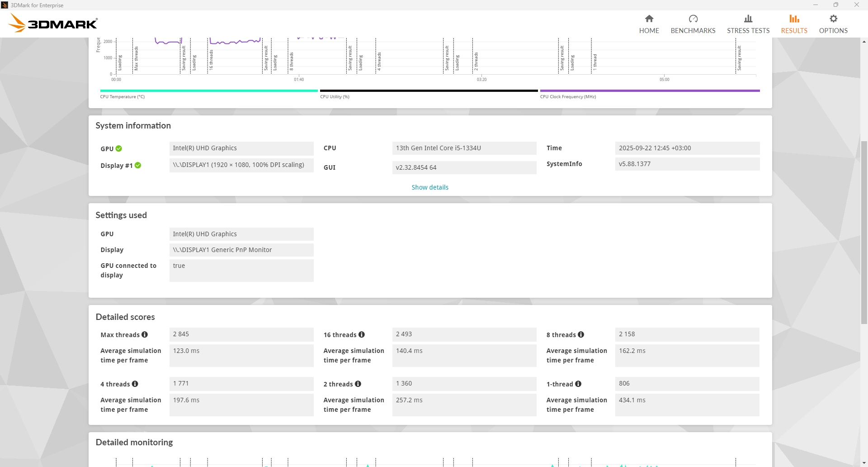This screenshot has width=868, height=467.
Task: Switch to STRESS TESTS
Action: 748,24
